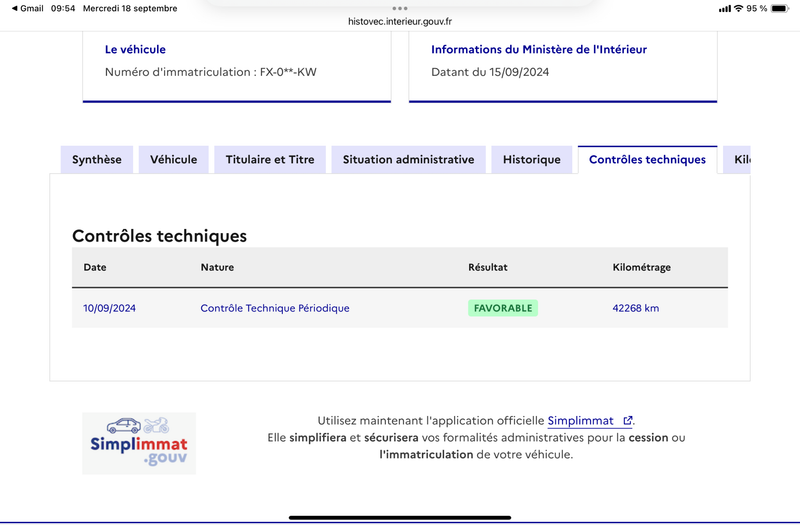Tap the Wi-Fi status icon
This screenshot has height=525, width=800.
pyautogui.click(x=738, y=9)
